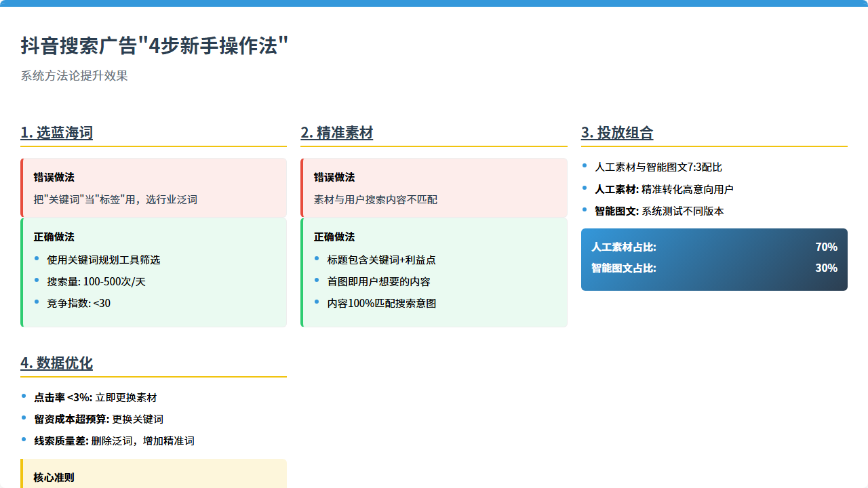Click bullet 首图即用户想要的内容
This screenshot has height=488, width=868.
(379, 281)
